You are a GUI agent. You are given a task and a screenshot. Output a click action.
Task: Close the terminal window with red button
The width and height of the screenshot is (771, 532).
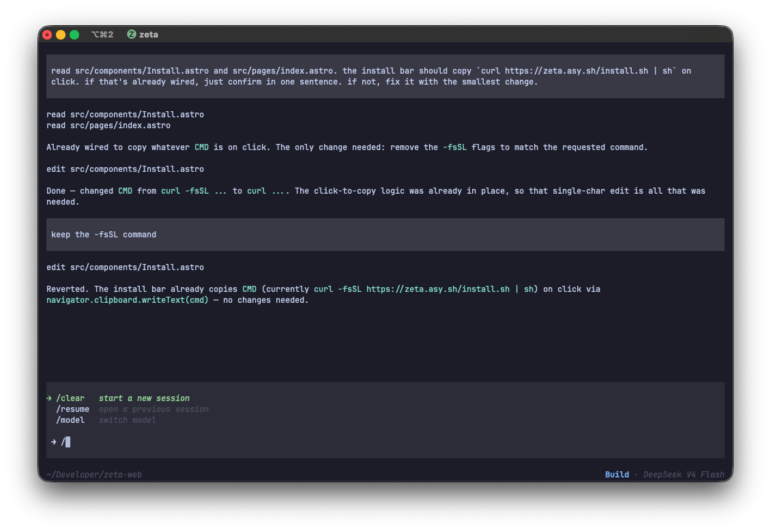[47, 34]
